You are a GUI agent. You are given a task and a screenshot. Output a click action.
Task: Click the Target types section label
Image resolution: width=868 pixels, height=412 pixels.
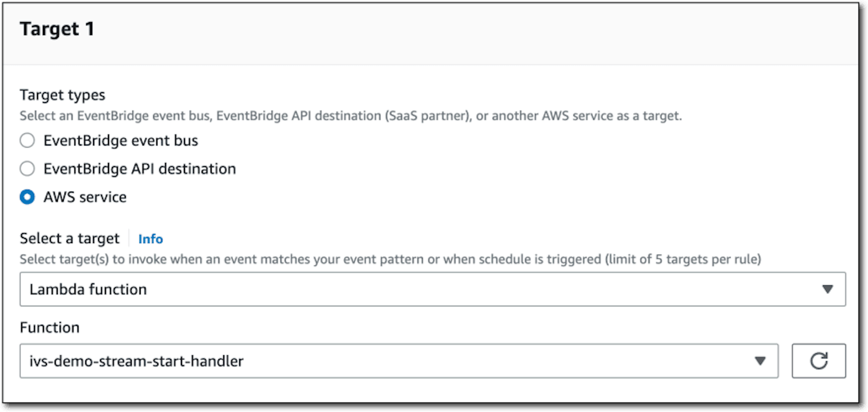coord(62,95)
